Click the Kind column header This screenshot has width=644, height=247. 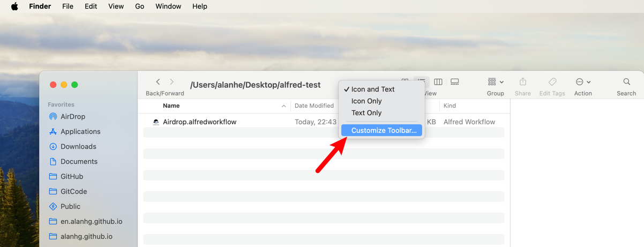pyautogui.click(x=450, y=106)
